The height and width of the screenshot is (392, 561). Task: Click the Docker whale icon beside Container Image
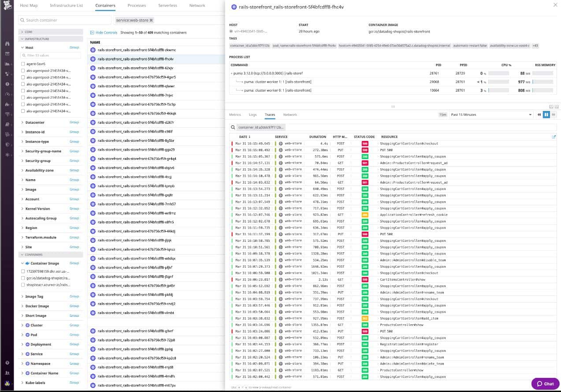28,263
